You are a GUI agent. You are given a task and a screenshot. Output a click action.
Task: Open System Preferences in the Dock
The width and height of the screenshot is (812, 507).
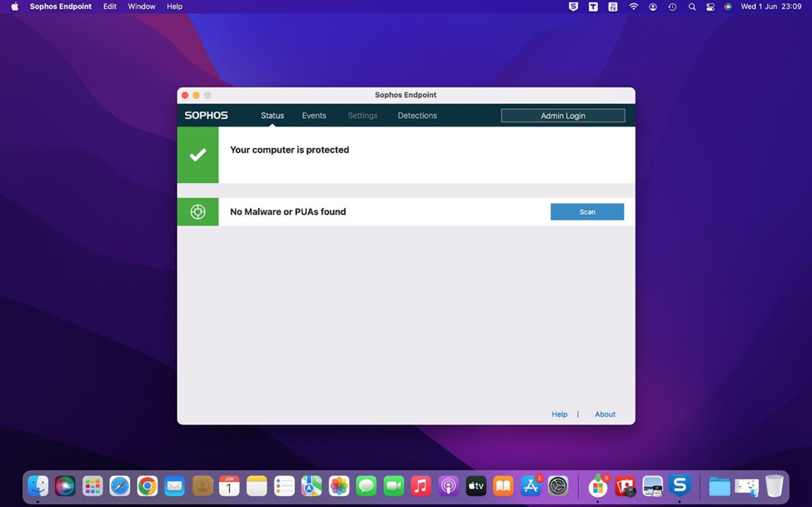(x=558, y=486)
